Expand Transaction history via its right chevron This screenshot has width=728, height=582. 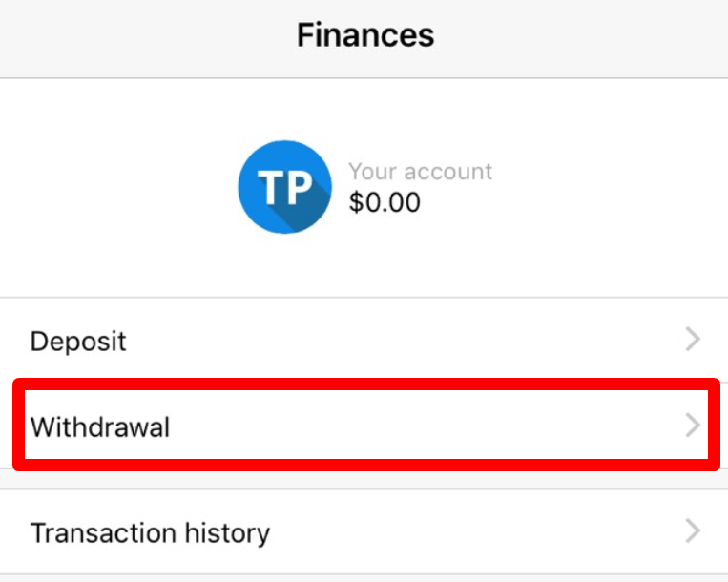click(694, 531)
